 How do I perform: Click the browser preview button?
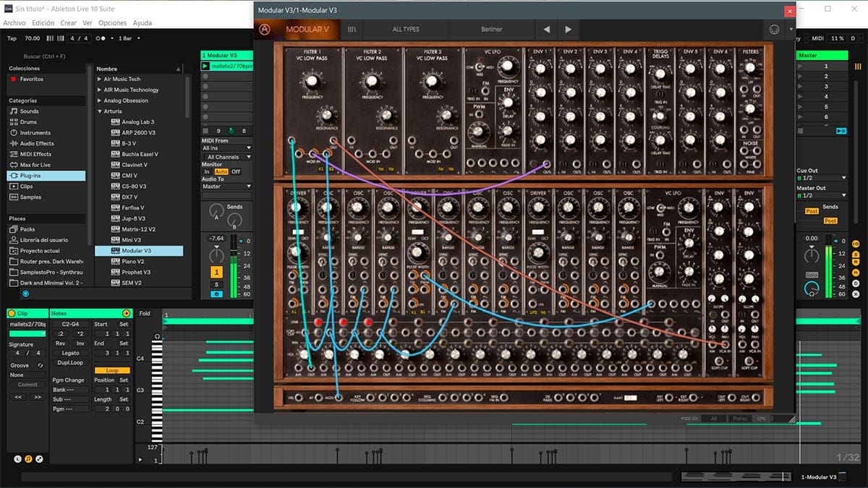point(25,293)
